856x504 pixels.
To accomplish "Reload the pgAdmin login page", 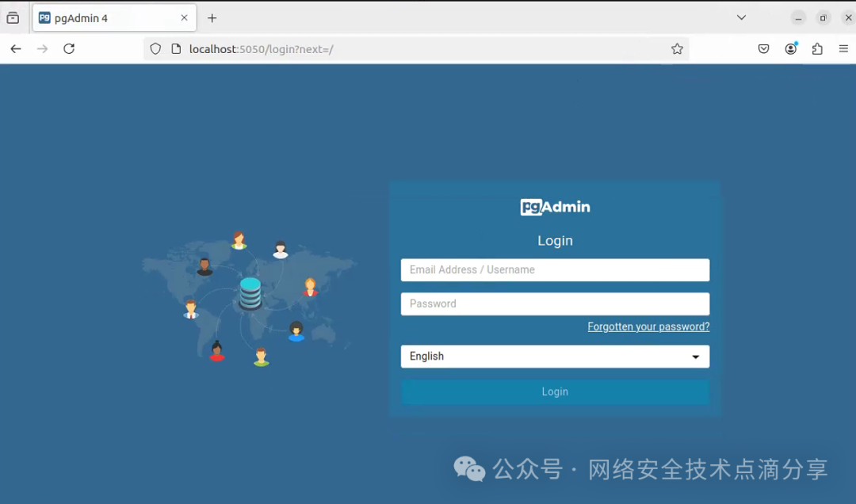I will point(69,49).
